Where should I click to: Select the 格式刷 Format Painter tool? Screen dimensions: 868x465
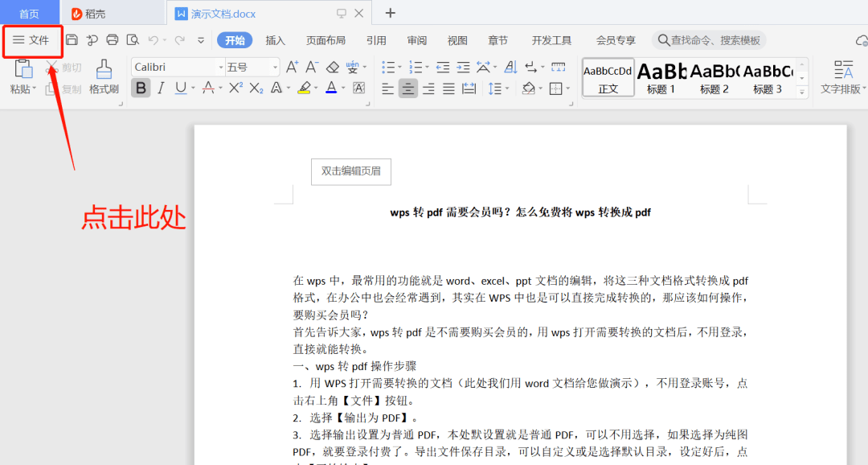coord(104,76)
